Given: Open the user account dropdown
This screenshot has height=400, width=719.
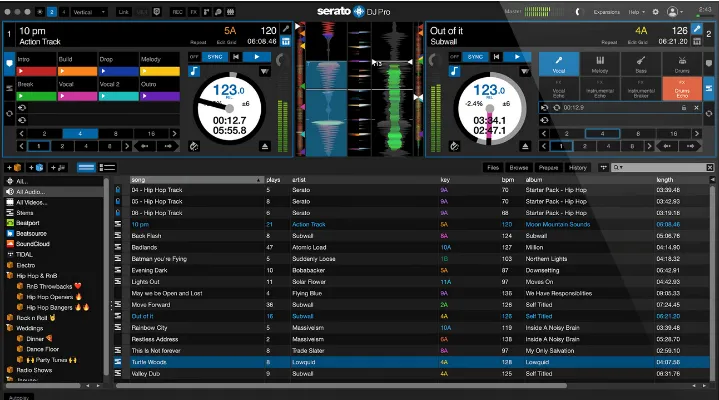Looking at the screenshot, I should 675,12.
